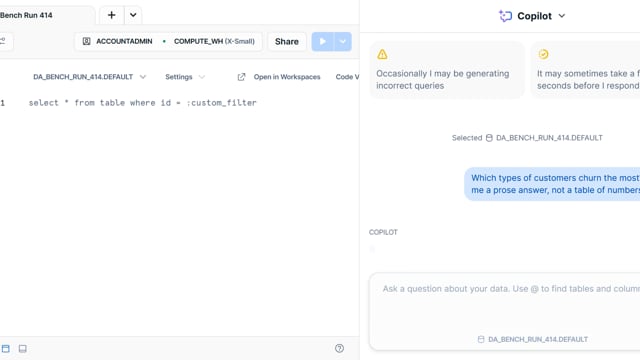Run the query with the play button

tap(323, 41)
